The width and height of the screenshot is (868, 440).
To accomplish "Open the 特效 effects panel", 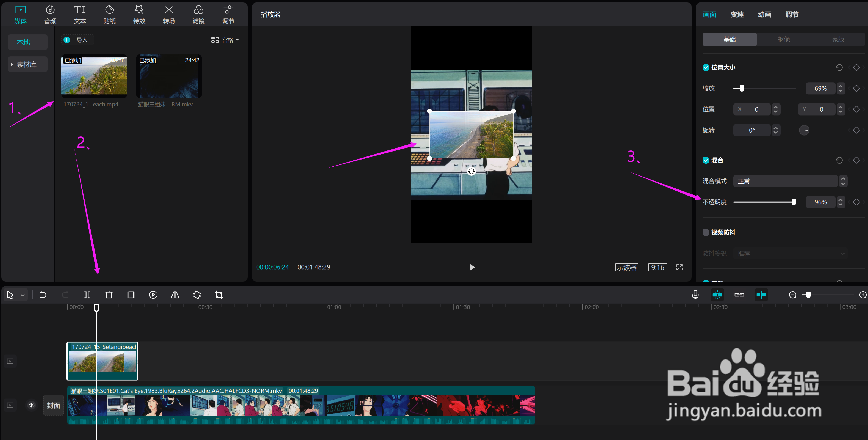I will coord(139,15).
